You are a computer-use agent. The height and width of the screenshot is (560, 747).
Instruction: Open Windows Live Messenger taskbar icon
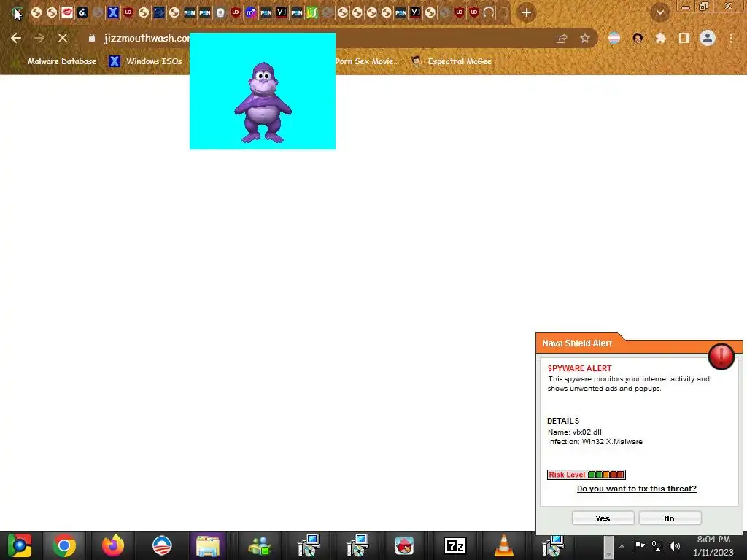pos(260,545)
